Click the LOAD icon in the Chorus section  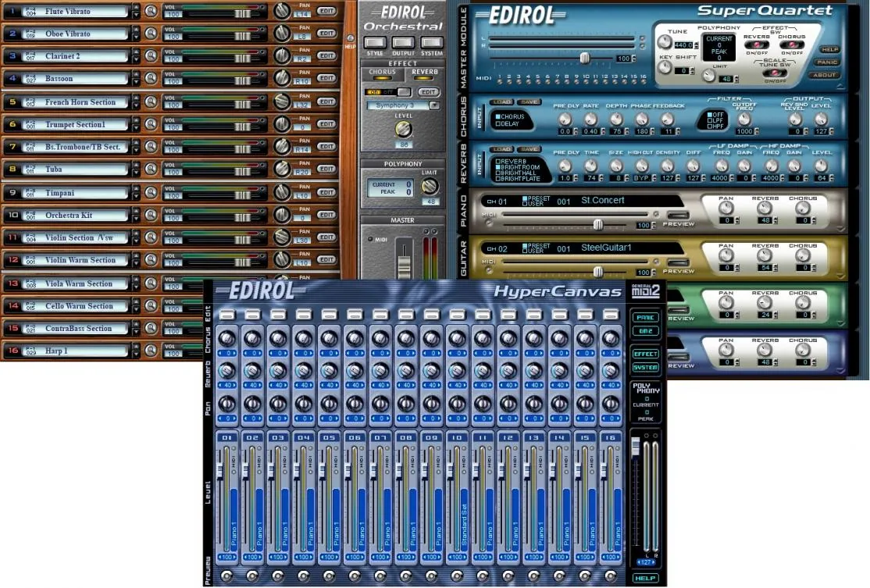click(x=503, y=102)
